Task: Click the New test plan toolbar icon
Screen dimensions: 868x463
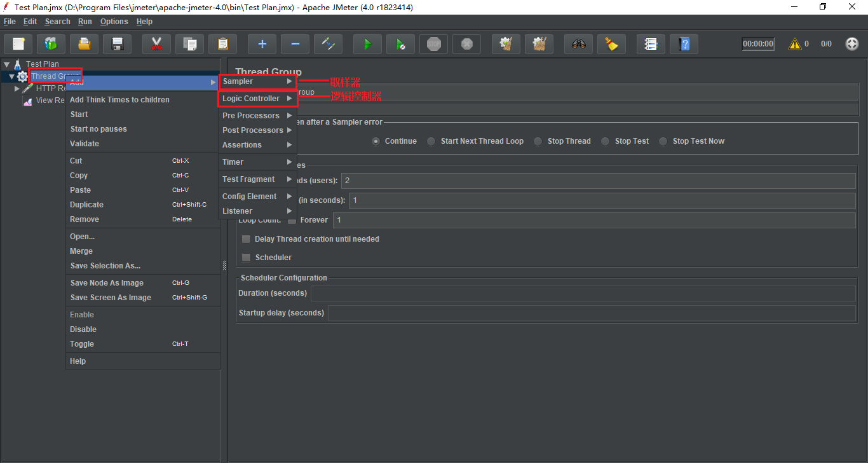Action: pyautogui.click(x=18, y=44)
